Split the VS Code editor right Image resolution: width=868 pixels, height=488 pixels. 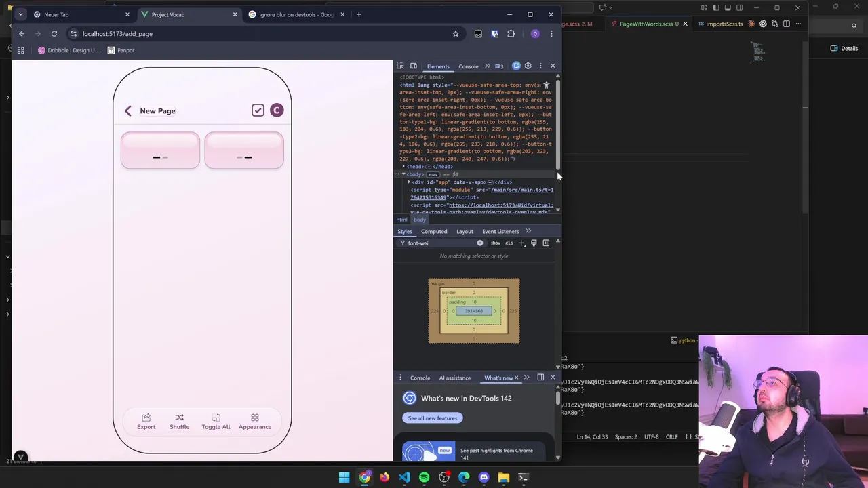tap(787, 24)
